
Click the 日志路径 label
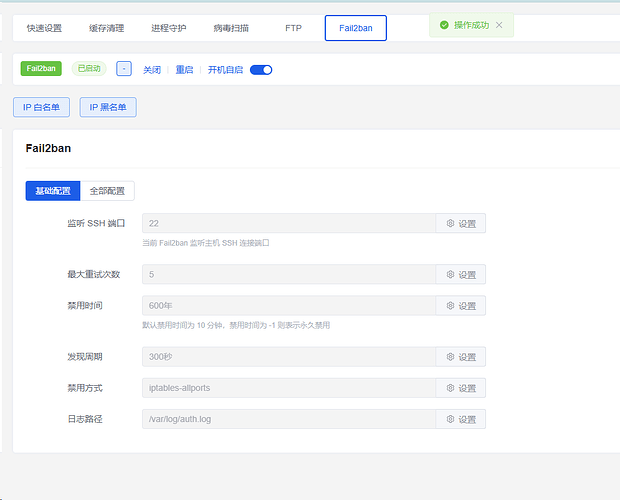tap(85, 419)
